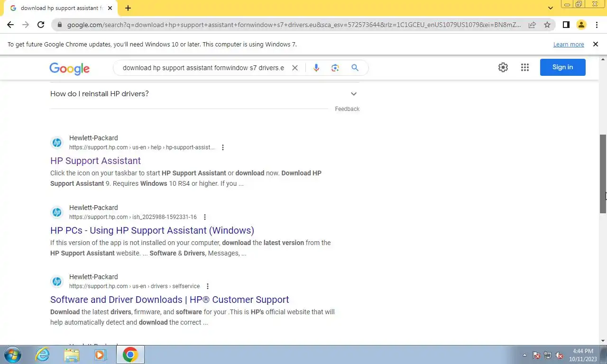The height and width of the screenshot is (364, 607).
Task: Click the Feedback link
Action: tap(347, 109)
